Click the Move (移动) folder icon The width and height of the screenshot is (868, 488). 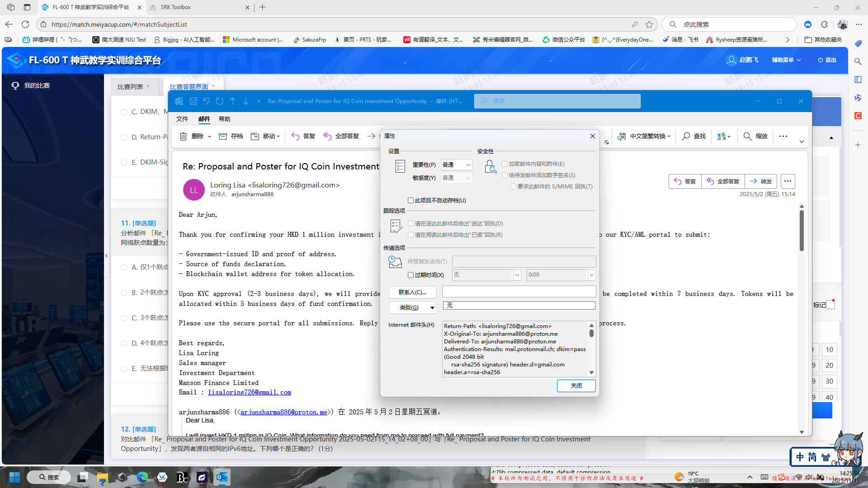(255, 136)
